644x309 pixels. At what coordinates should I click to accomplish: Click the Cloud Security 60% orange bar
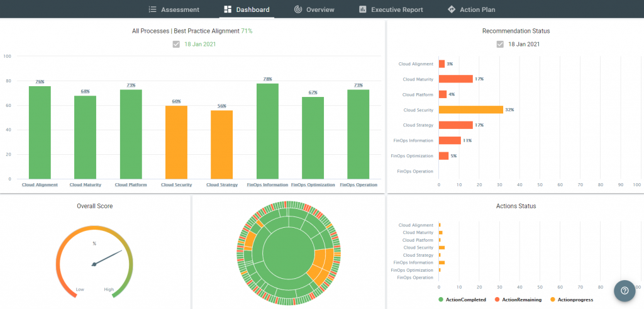(176, 142)
